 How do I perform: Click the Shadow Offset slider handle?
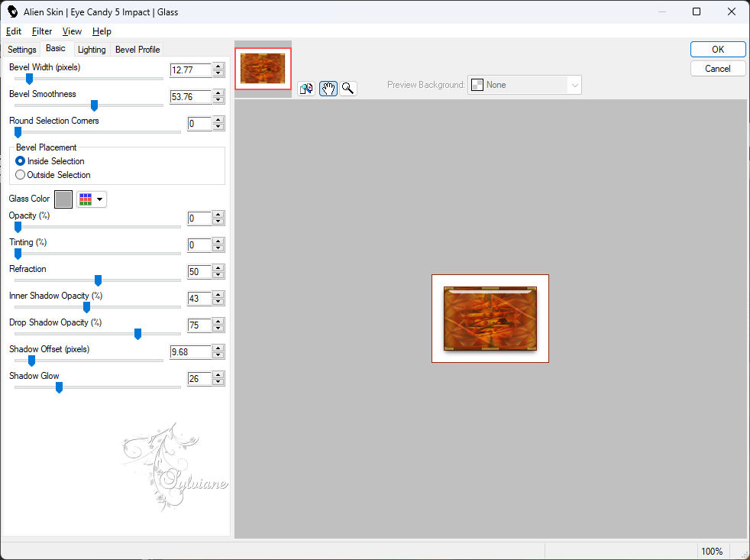click(31, 361)
